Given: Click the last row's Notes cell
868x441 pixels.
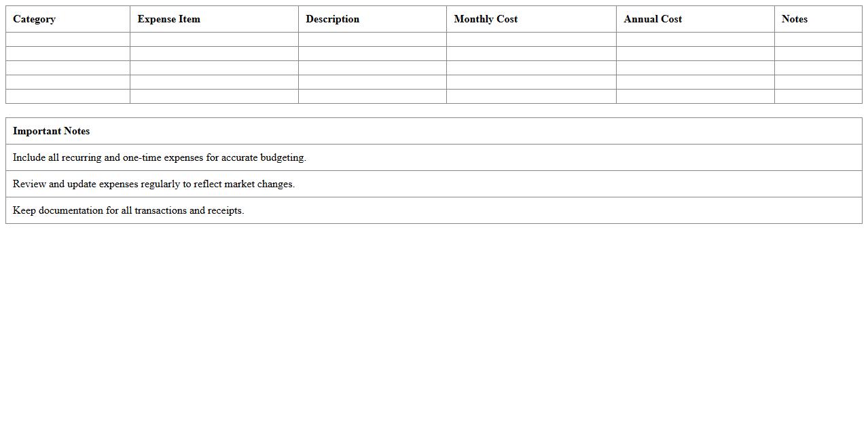Looking at the screenshot, I should click(x=818, y=96).
